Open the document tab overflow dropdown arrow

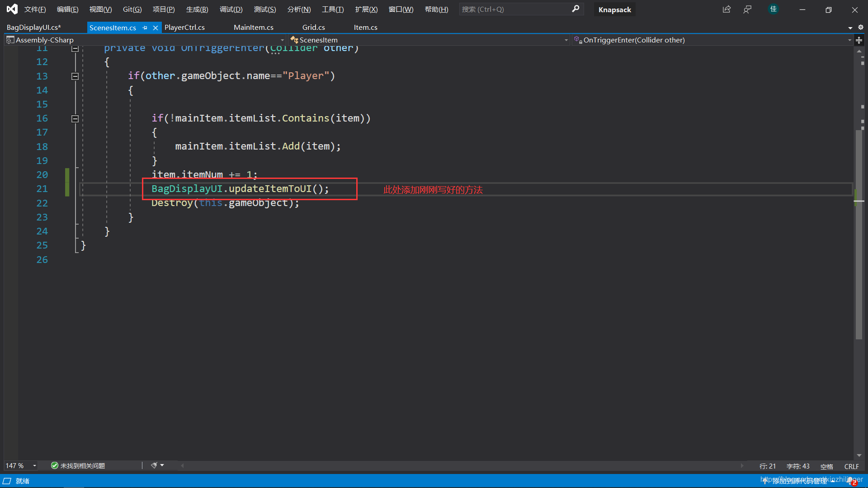[x=850, y=28]
